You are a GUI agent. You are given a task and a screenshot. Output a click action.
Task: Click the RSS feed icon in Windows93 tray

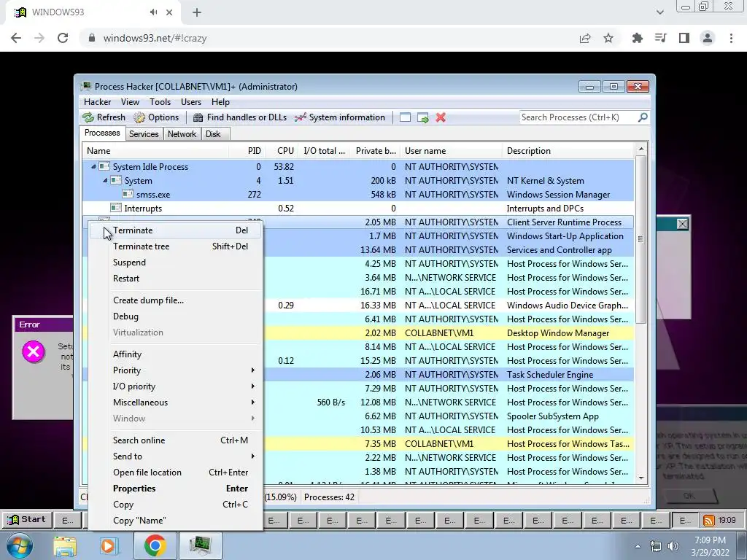709,521
